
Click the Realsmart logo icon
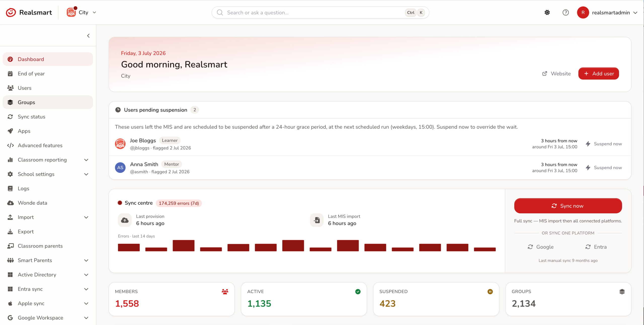tap(11, 12)
